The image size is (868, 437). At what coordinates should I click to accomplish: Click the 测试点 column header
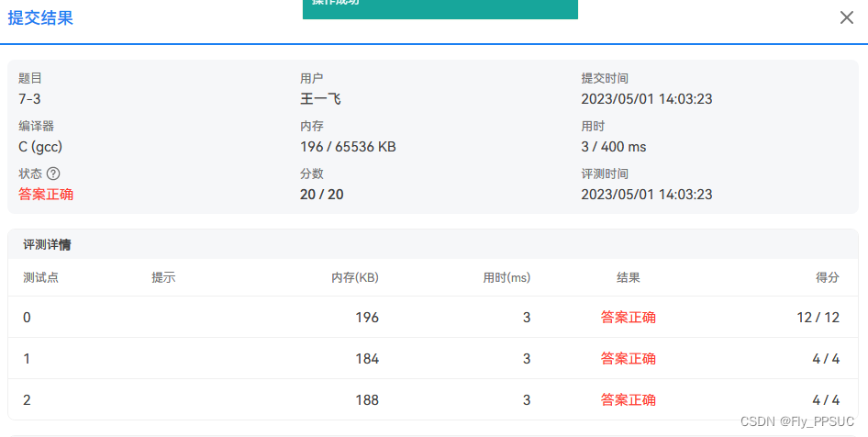tap(41, 277)
